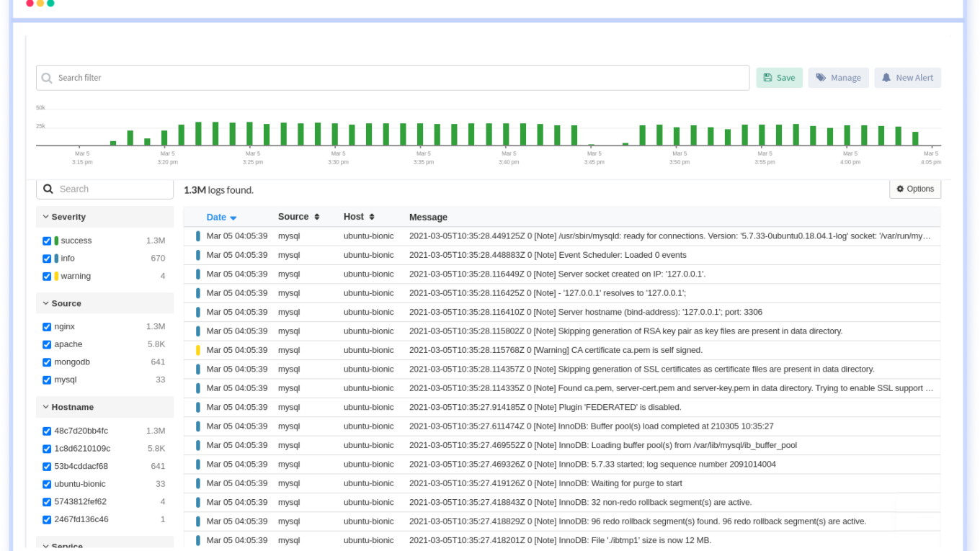Viewport: 980px width, 551px height.
Task: Select 'Server socket created on IP' log row
Action: coord(558,274)
